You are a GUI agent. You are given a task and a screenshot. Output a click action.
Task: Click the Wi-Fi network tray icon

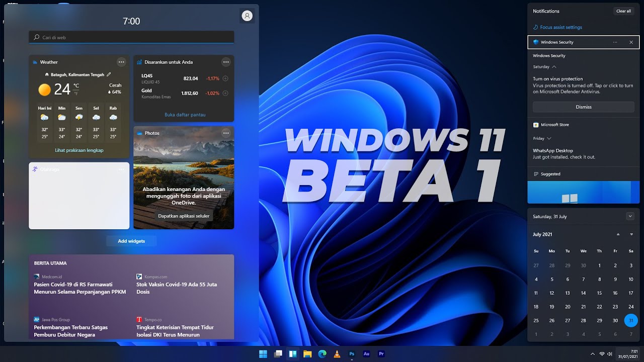(x=602, y=354)
